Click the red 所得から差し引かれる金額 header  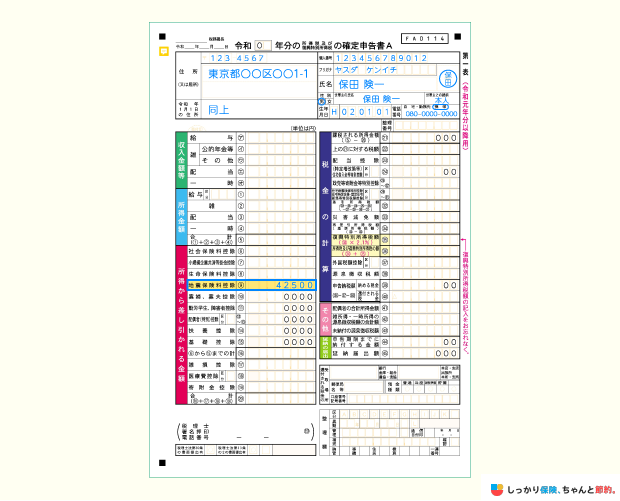(181, 325)
